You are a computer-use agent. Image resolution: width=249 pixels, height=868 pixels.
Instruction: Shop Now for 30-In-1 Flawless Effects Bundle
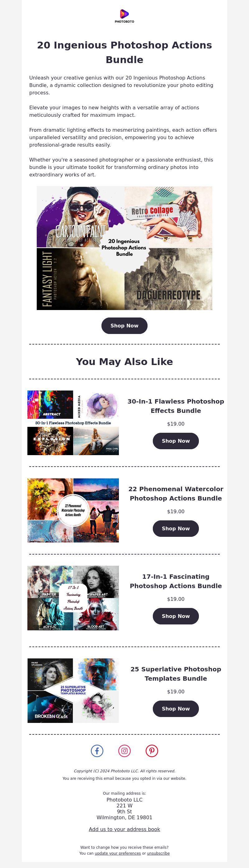(176, 441)
